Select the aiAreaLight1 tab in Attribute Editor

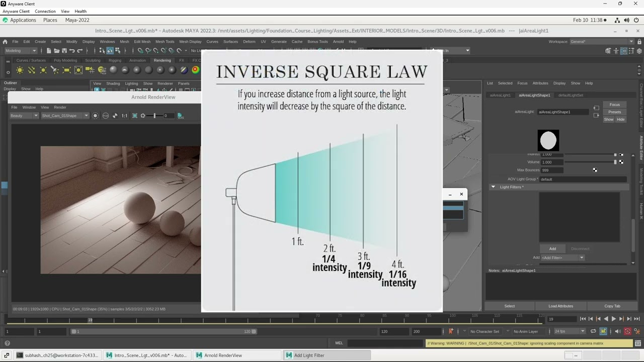[500, 95]
